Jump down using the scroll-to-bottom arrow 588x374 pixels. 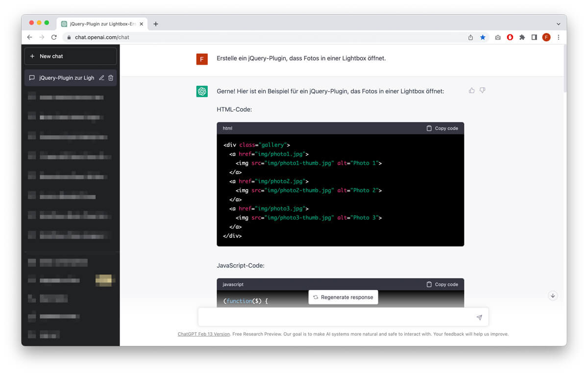pos(553,296)
